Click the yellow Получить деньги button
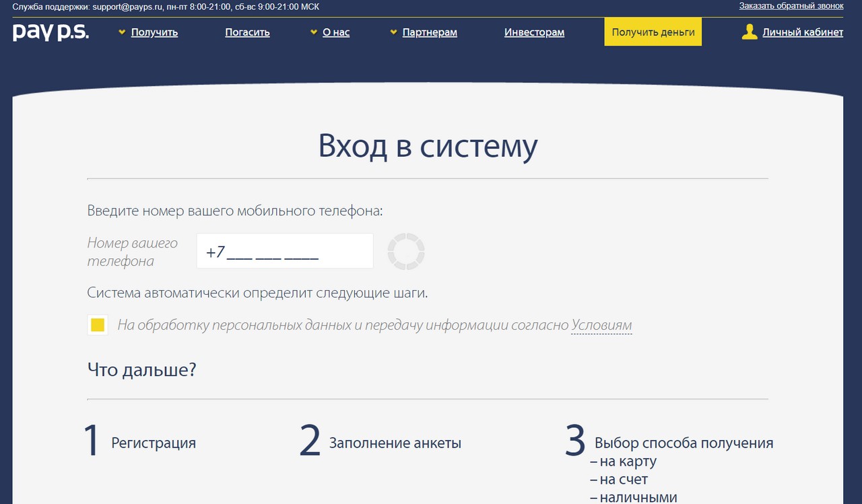 [x=653, y=32]
